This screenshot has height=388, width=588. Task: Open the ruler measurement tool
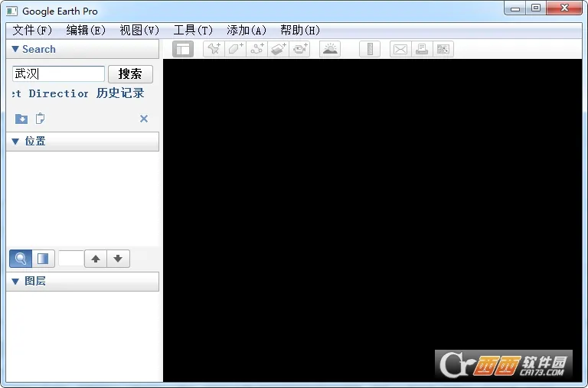click(x=370, y=49)
